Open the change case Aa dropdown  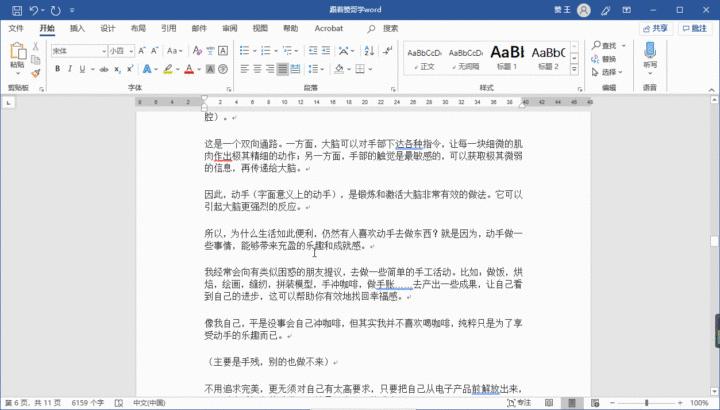[x=174, y=51]
